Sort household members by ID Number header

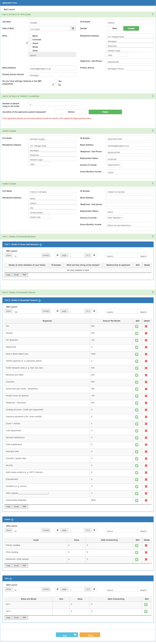point(56,265)
